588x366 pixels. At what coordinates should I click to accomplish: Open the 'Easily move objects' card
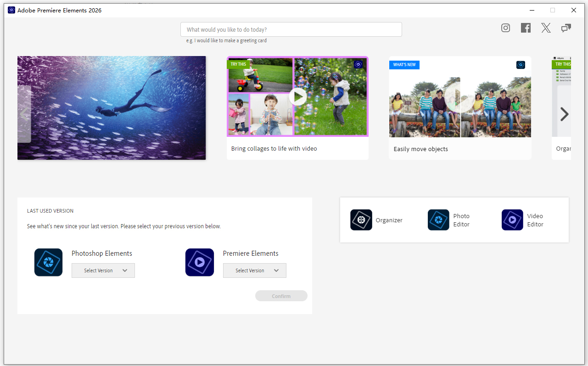(460, 108)
